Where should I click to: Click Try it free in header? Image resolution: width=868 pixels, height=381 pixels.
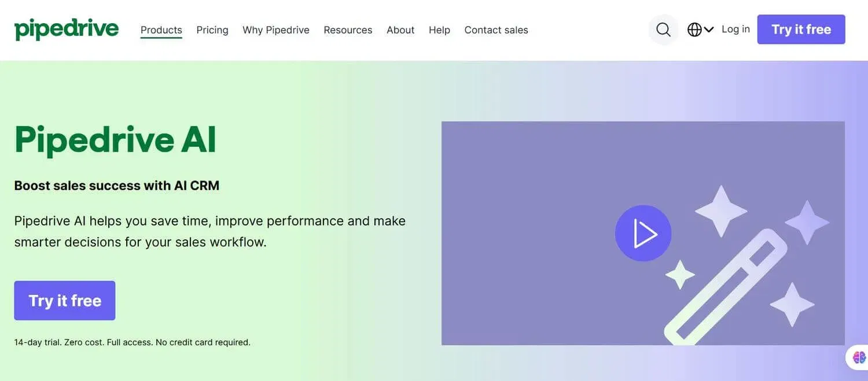[801, 29]
